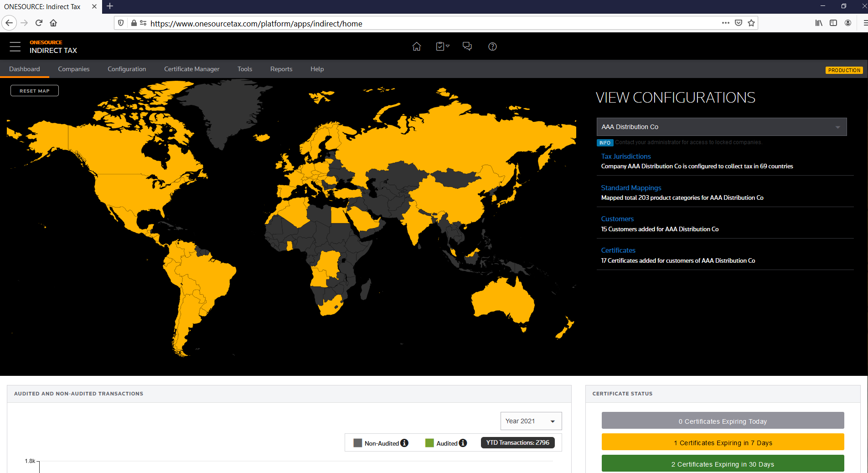Toggle the Non-Audited legend swatch
This screenshot has width=868, height=473.
coord(358,443)
